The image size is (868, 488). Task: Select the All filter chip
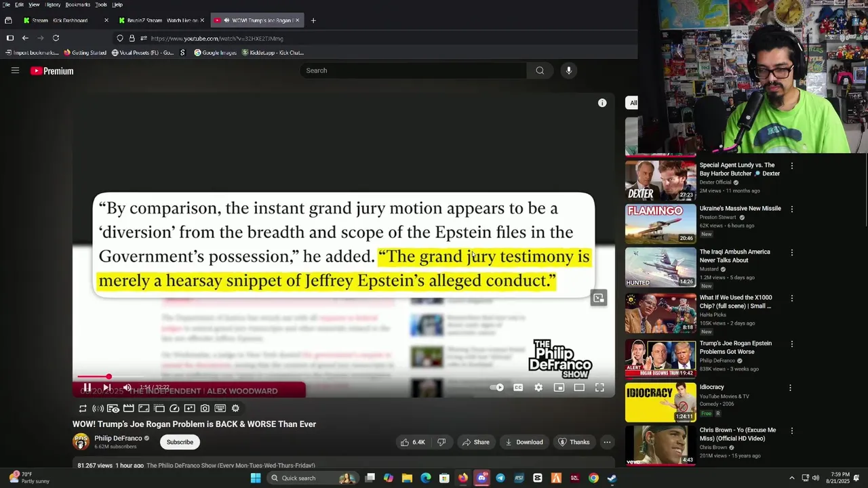(633, 103)
